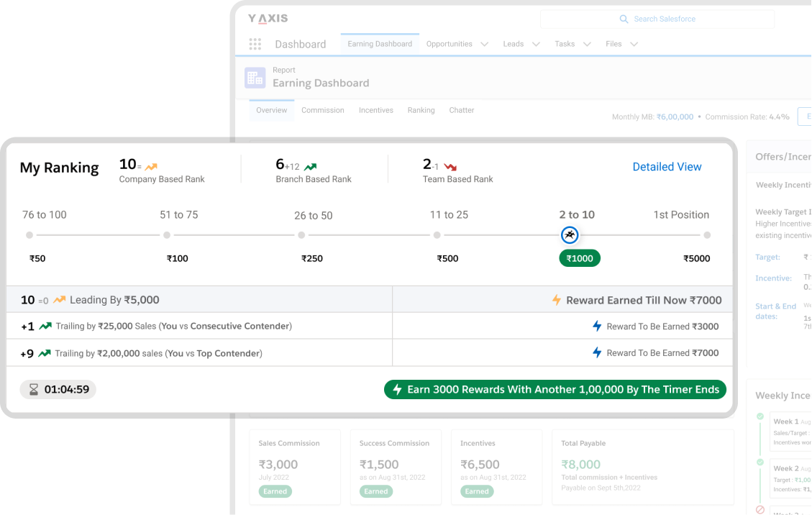Click the Y-Axis logo
Viewport: 812px width, 515px height.
pos(268,19)
